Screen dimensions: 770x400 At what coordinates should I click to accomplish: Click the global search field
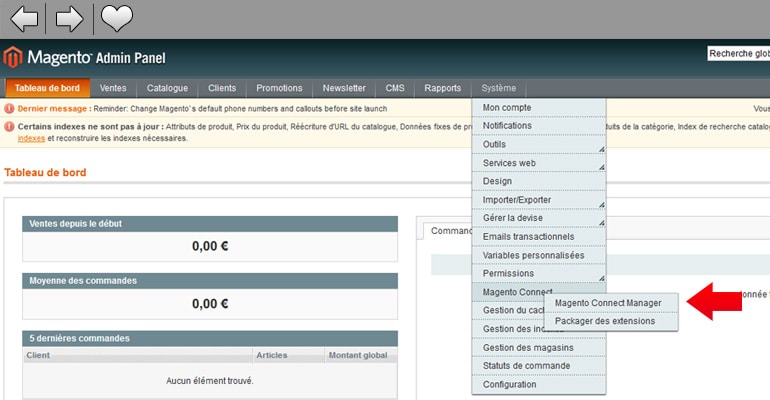(x=738, y=54)
